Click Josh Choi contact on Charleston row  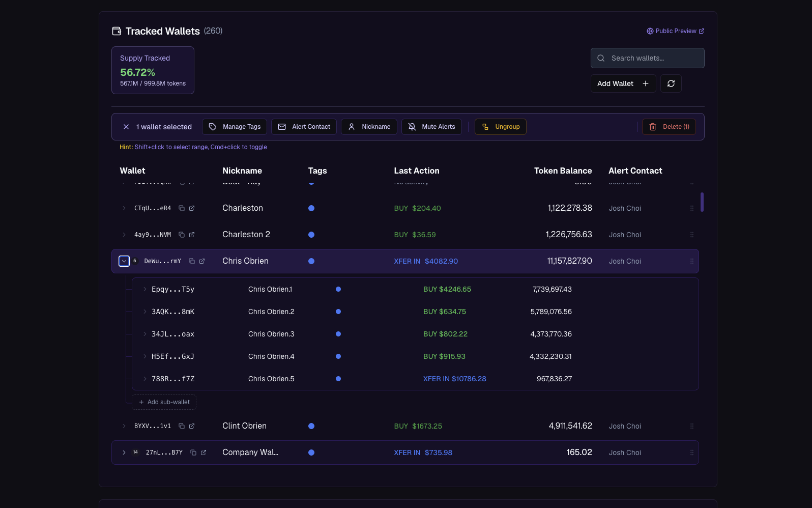625,208
